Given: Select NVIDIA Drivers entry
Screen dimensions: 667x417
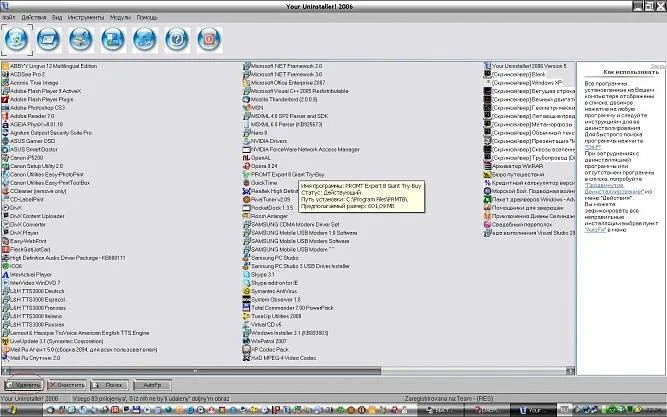Looking at the screenshot, I should point(265,141).
